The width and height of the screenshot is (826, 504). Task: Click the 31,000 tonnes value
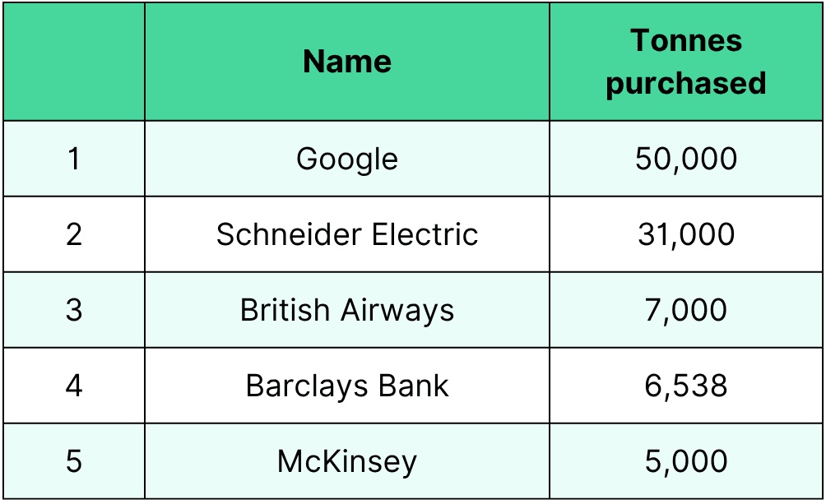(x=686, y=234)
